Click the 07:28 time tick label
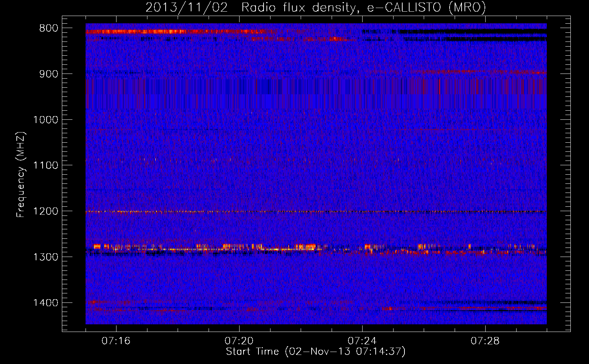The width and height of the screenshot is (589, 364). (485, 341)
